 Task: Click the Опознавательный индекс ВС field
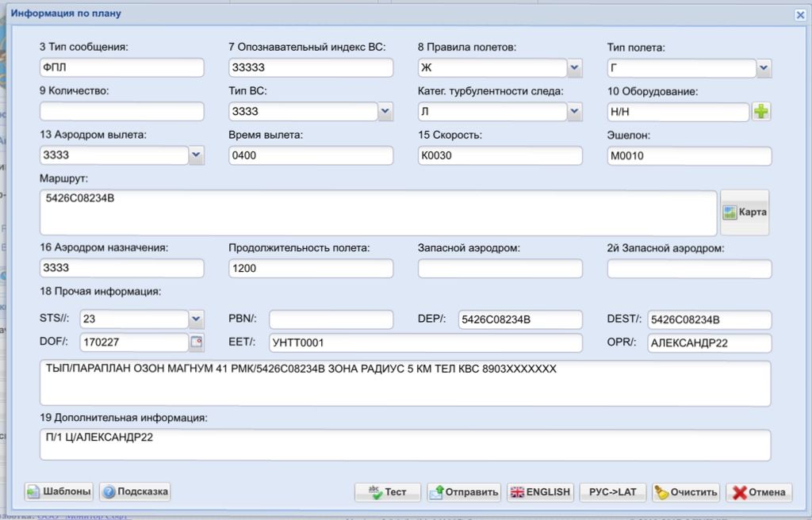pyautogui.click(x=311, y=67)
